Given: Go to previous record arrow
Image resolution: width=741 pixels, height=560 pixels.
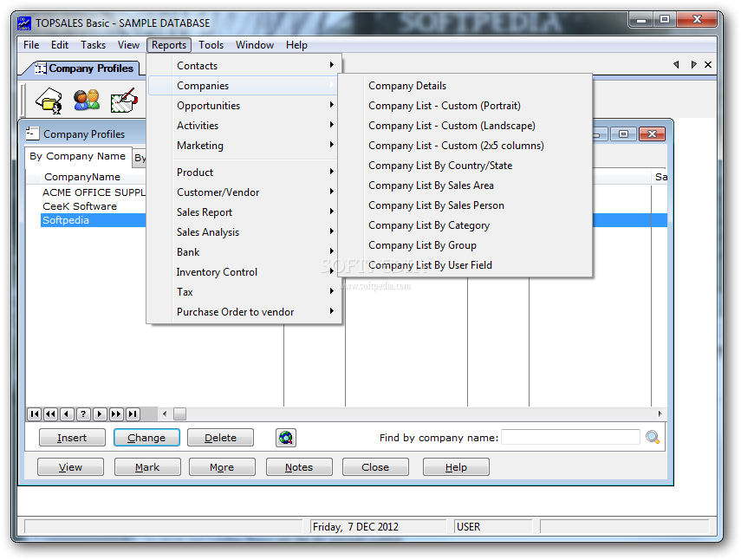Looking at the screenshot, I should [x=67, y=414].
